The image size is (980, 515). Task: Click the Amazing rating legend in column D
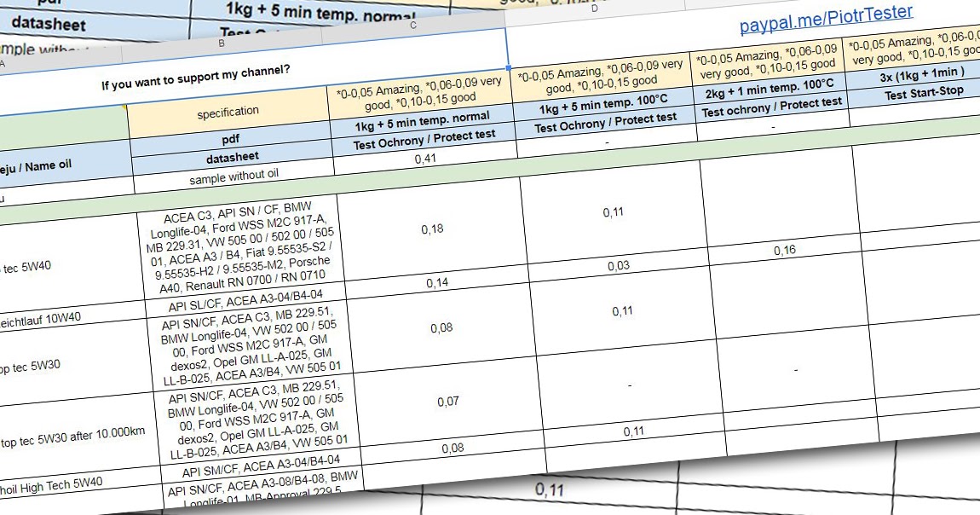[x=601, y=77]
